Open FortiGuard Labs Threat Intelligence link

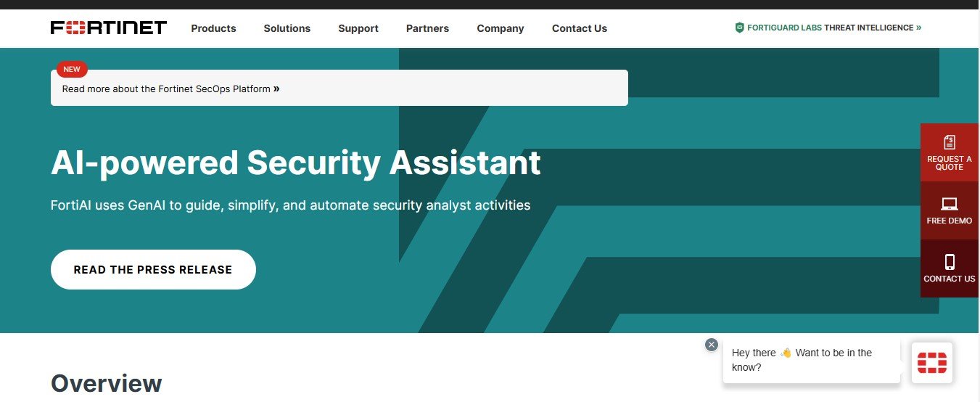coord(829,28)
